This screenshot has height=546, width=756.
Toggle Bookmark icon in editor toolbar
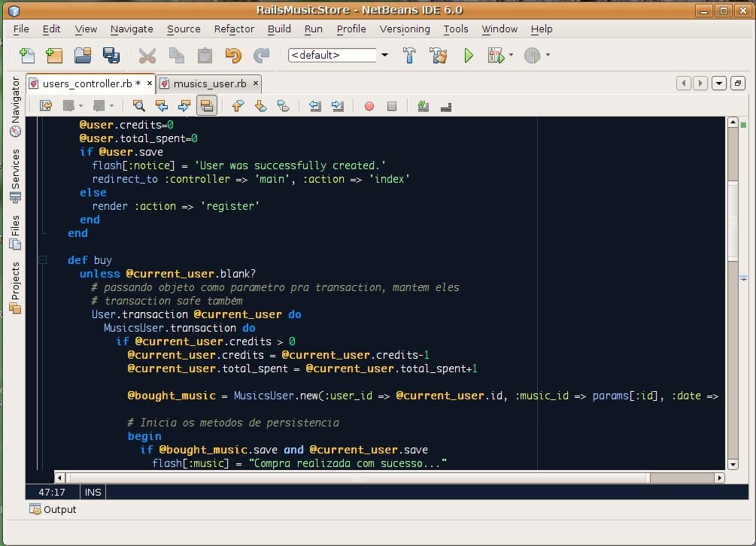pos(284,106)
